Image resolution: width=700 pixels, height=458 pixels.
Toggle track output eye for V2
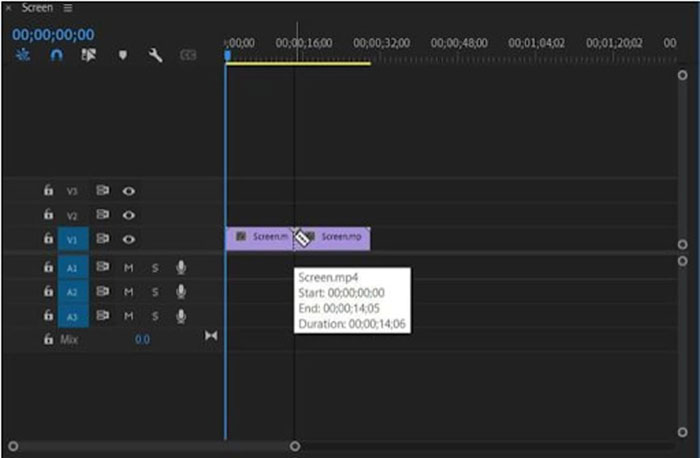pyautogui.click(x=129, y=215)
